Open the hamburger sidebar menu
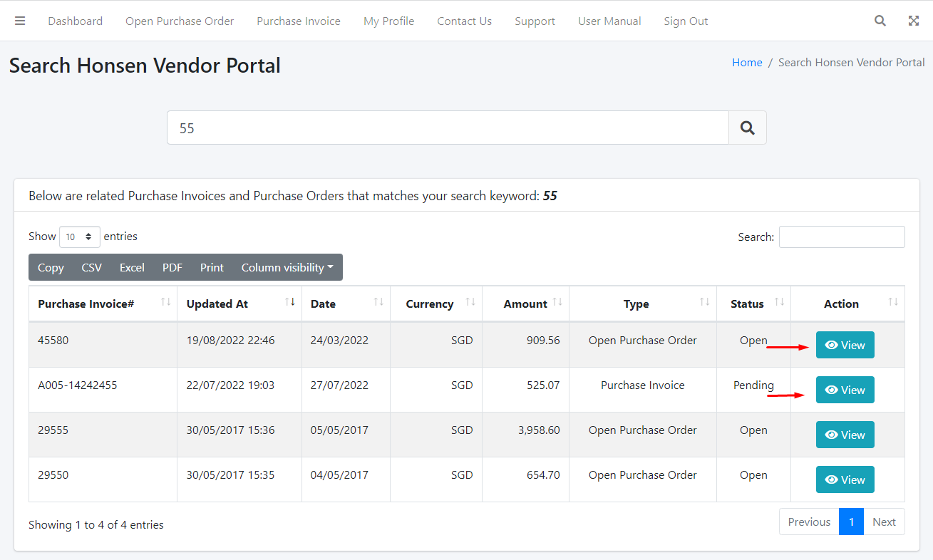 coord(20,21)
